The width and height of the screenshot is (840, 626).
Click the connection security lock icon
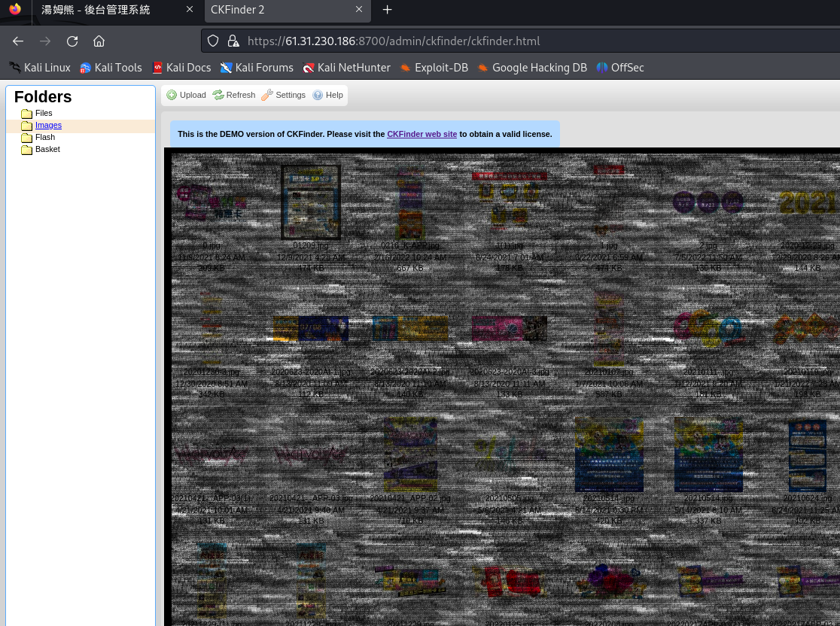click(x=233, y=41)
